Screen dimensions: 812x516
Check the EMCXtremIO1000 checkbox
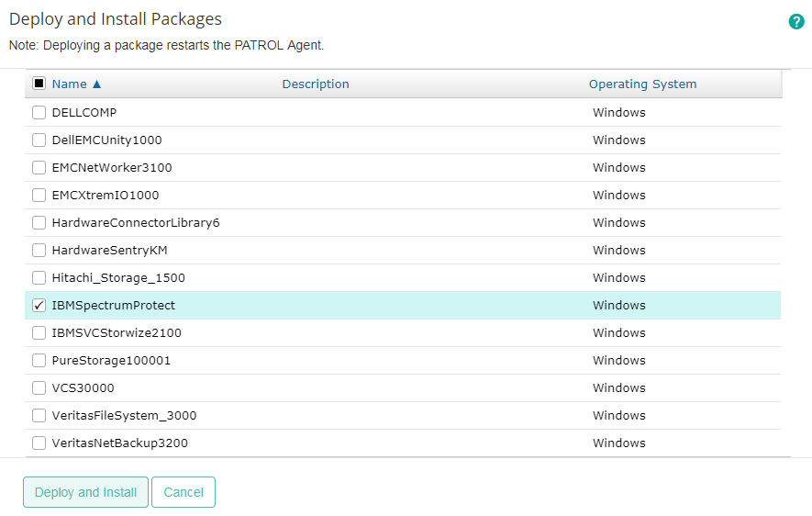39,195
